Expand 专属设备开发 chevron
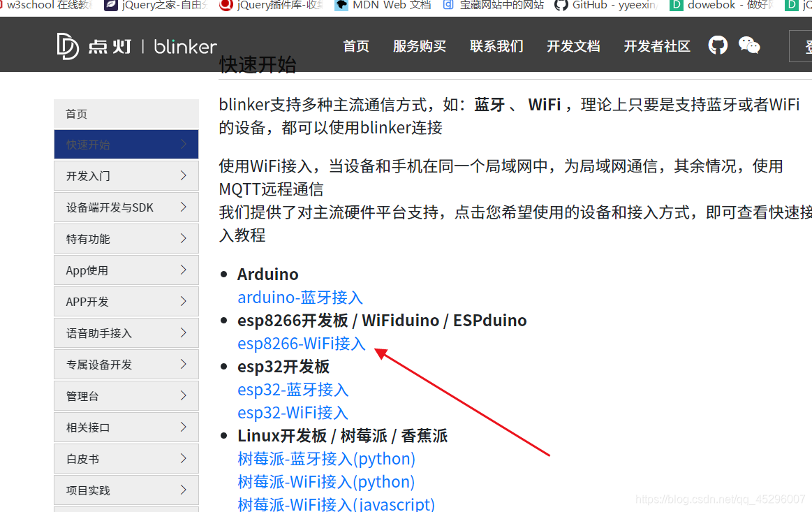 pyautogui.click(x=184, y=365)
